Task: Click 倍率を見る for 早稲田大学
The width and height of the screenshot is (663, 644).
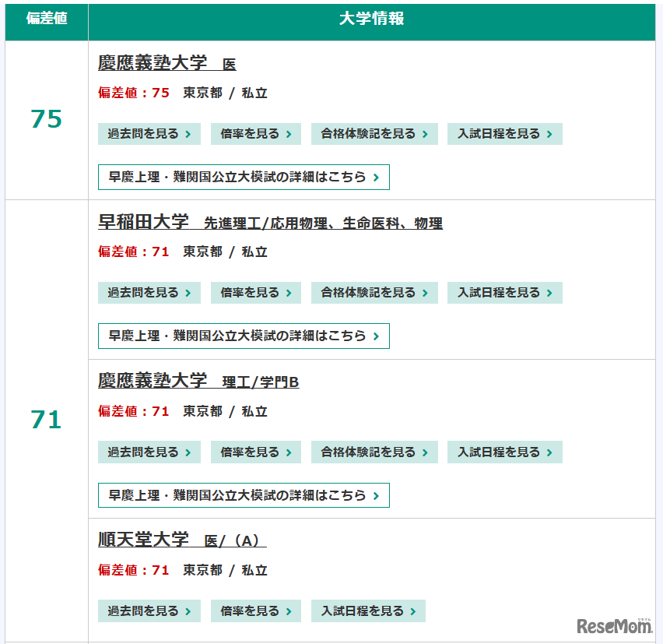Action: pyautogui.click(x=256, y=293)
